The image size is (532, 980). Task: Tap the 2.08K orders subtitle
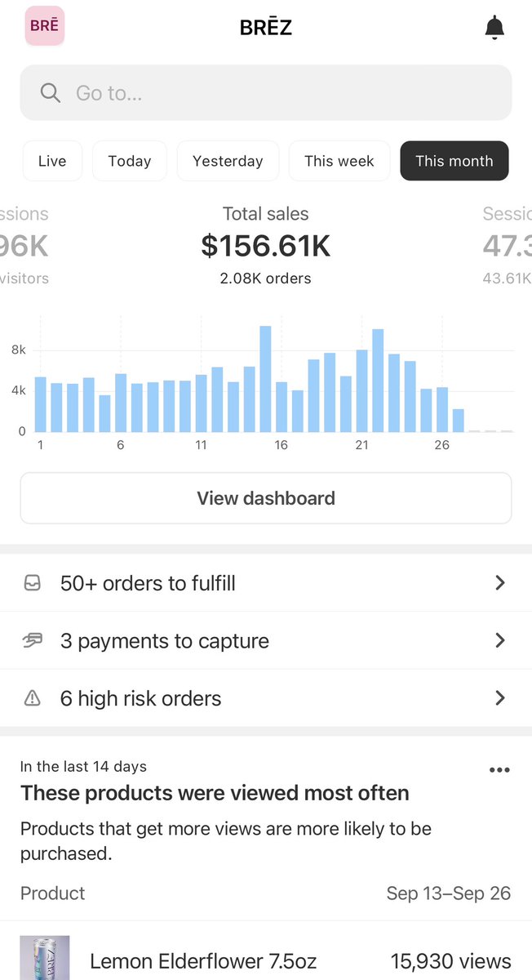(x=266, y=278)
